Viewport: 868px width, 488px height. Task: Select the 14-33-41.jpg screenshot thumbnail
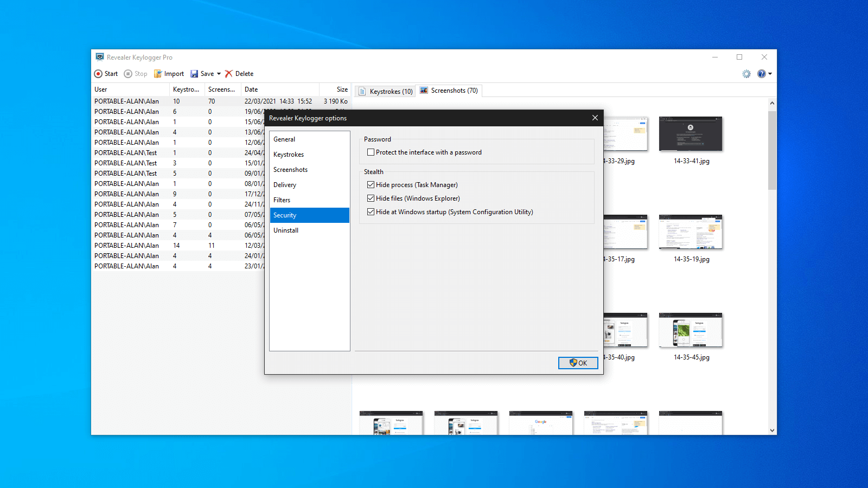coord(691,134)
